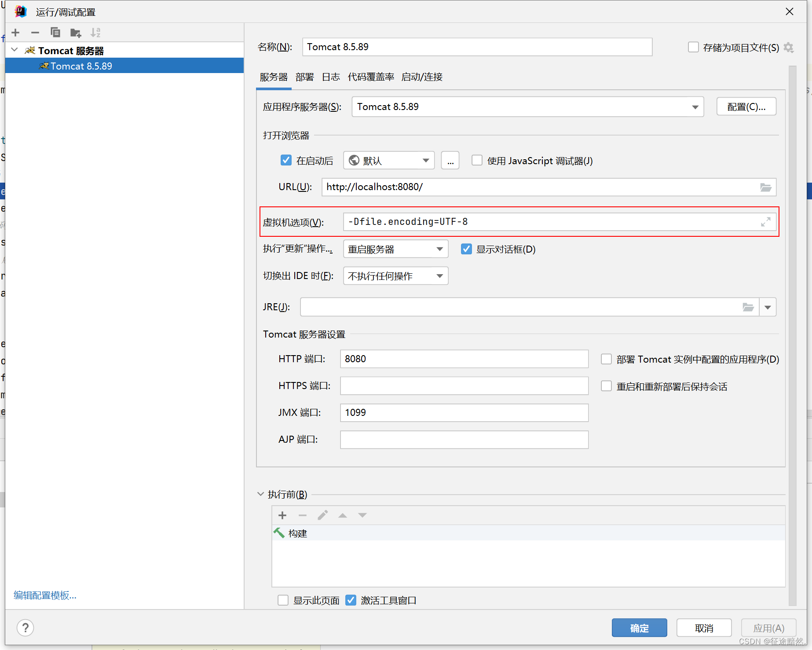Copy the selected configuration
The image size is (812, 650).
click(55, 33)
